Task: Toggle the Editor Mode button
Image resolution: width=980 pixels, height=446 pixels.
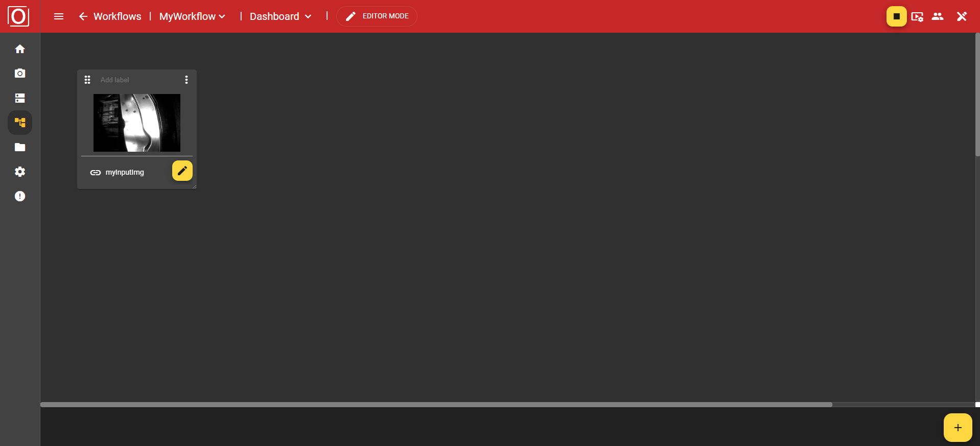Action: 377,16
